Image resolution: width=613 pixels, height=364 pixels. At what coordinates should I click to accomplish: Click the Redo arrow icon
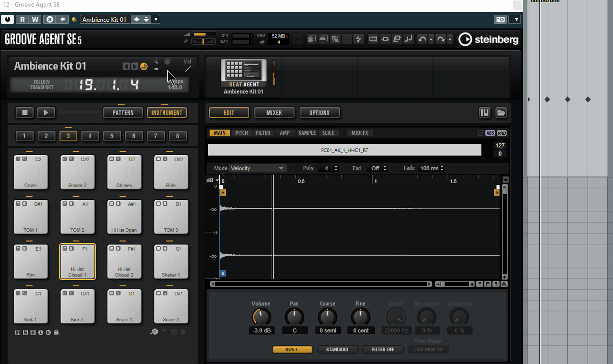point(441,39)
